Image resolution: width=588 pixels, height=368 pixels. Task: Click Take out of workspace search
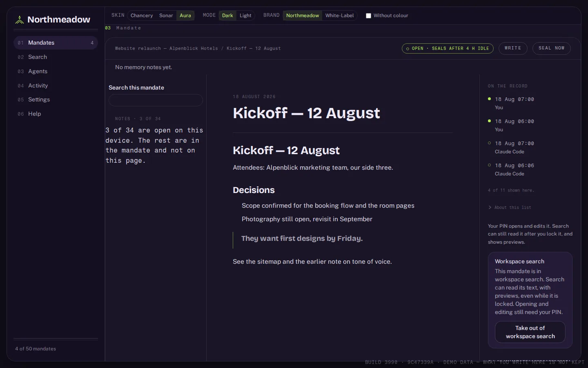click(530, 332)
